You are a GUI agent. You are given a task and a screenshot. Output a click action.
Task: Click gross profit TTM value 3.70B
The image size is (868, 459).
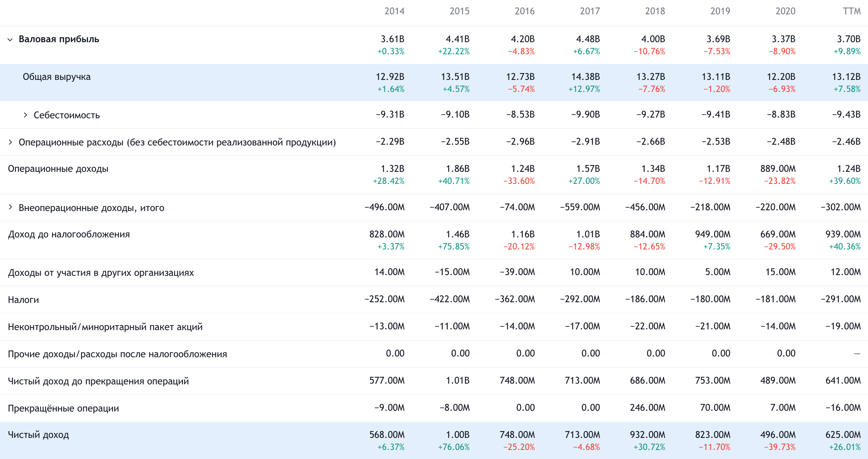tap(849, 39)
